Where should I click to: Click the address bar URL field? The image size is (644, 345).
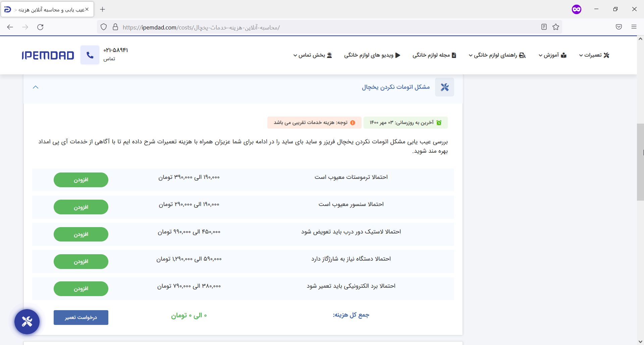pyautogui.click(x=329, y=27)
